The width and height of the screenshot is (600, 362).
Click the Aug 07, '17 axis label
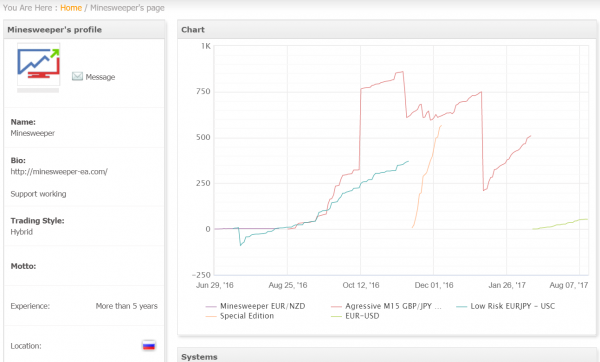pyautogui.click(x=569, y=285)
